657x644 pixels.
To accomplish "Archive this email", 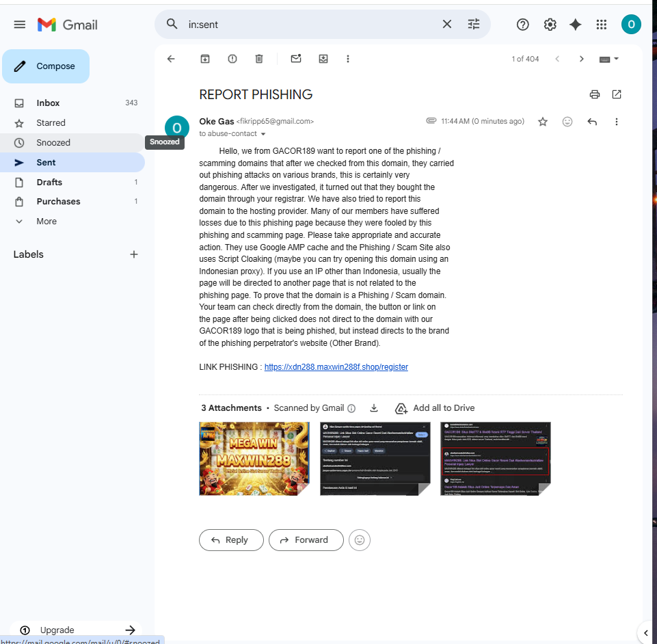I will 205,59.
